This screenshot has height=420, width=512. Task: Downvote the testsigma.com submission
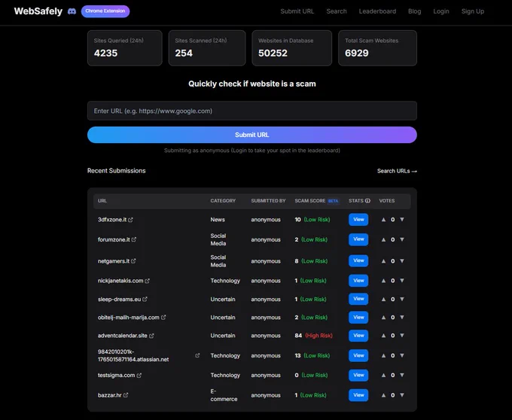point(402,376)
